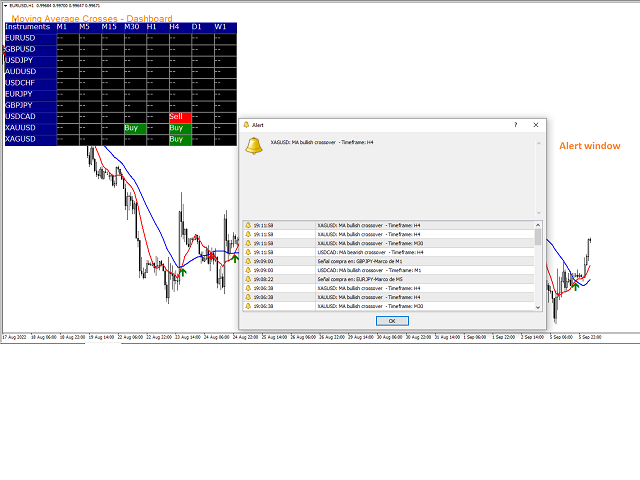Click the red Sell cell for USDCAD H4
The width and height of the screenshot is (640, 480).
tap(180, 118)
